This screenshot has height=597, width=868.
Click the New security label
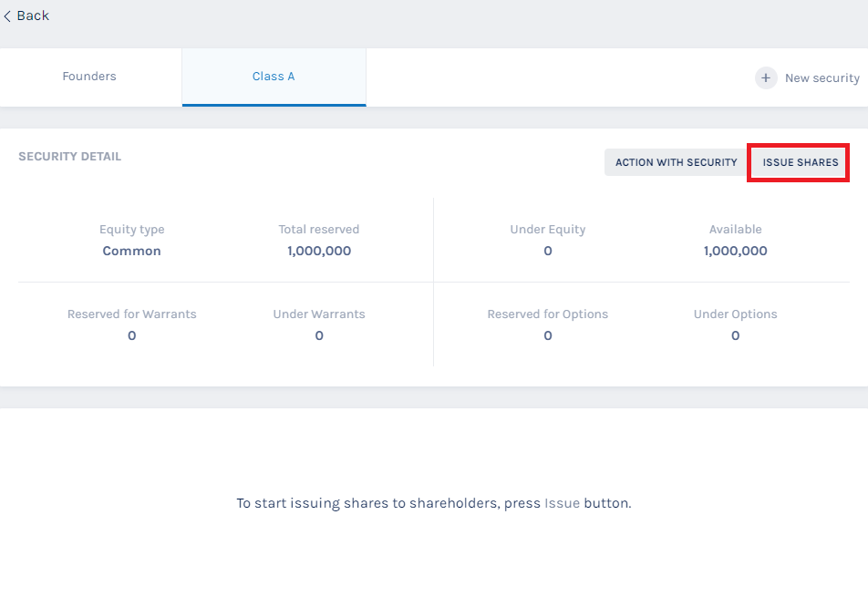point(822,78)
